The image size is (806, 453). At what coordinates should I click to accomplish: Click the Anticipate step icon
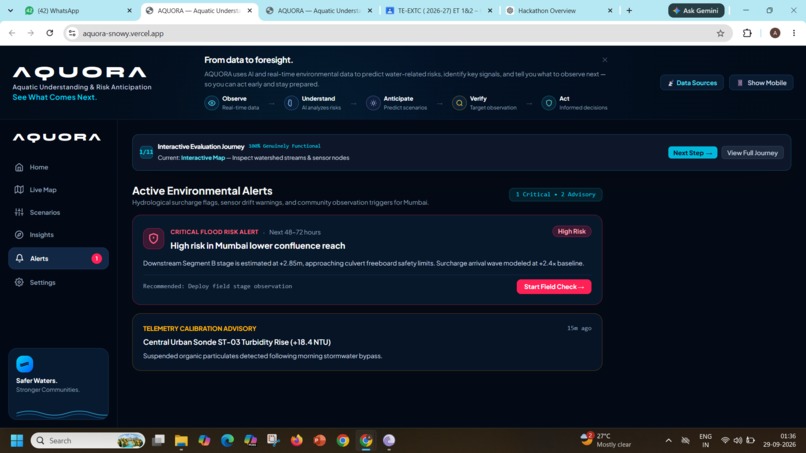pos(373,103)
